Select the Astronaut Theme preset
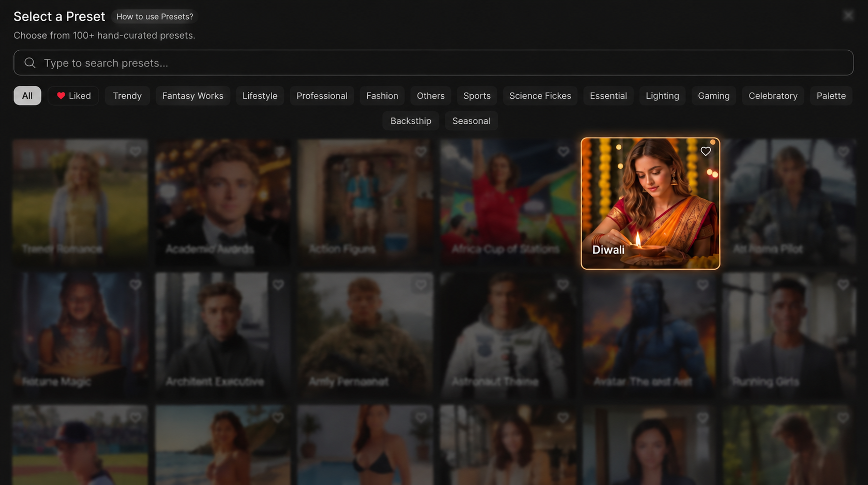The width and height of the screenshot is (868, 485). (508, 335)
